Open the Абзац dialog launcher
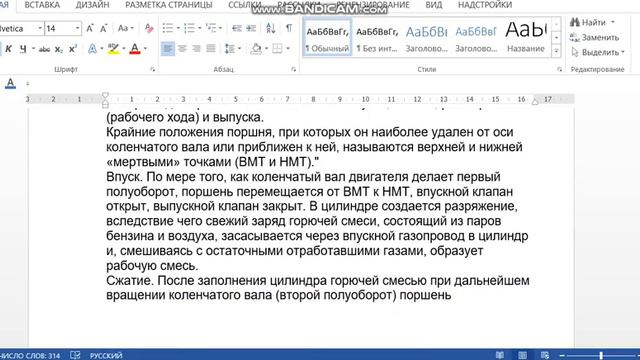The width and height of the screenshot is (640, 360). [x=293, y=69]
